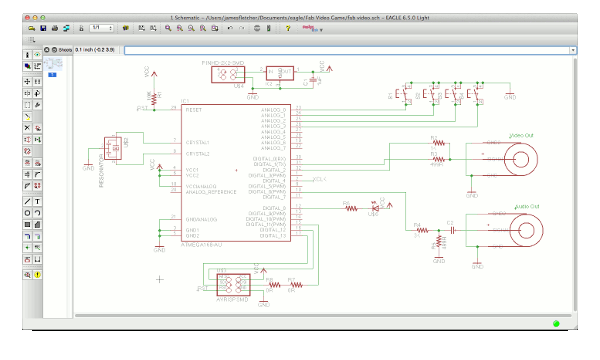
Task: Run the electrical rule check tool
Action: (27, 275)
